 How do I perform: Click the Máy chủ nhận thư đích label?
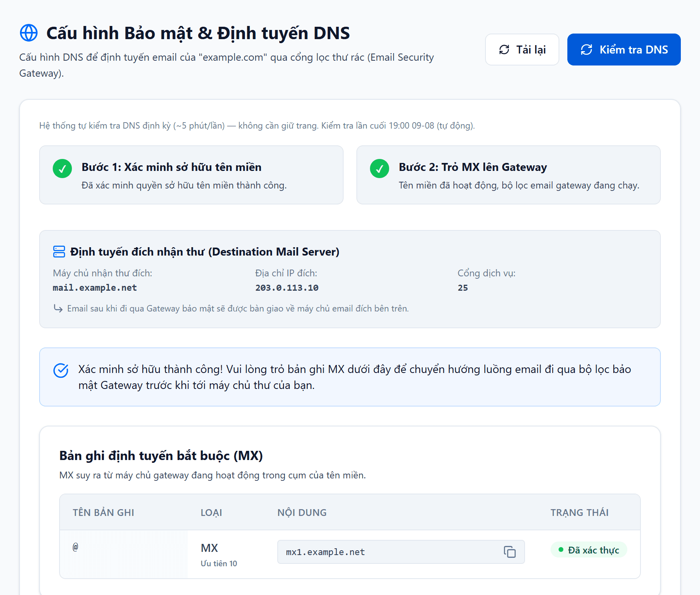(x=103, y=273)
